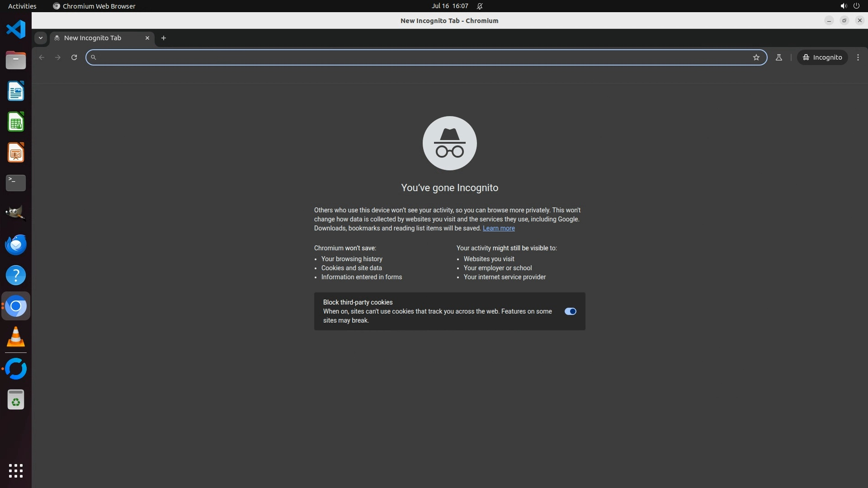Select the New Incognito Tab tab
This screenshot has width=868, height=488.
pos(93,38)
